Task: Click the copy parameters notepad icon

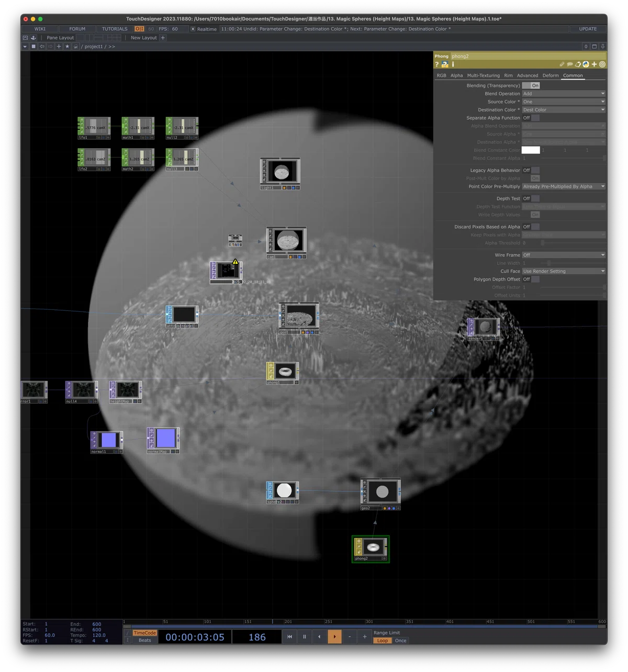Action: click(x=578, y=64)
